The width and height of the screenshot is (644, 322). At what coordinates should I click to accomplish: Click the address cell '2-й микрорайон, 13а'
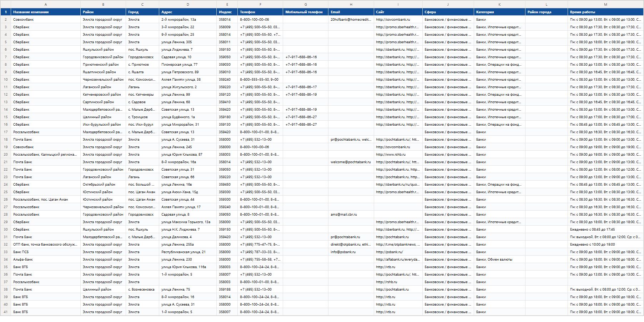tap(188, 20)
